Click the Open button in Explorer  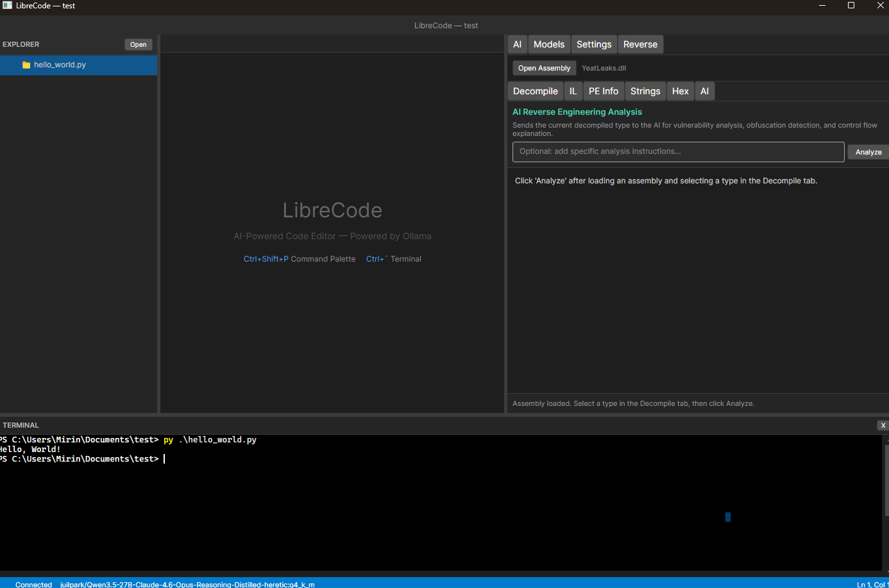point(138,44)
